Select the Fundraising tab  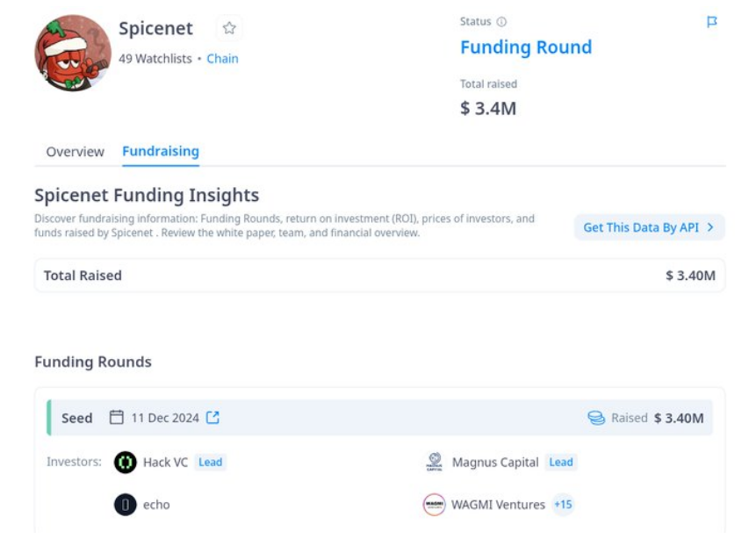click(161, 152)
